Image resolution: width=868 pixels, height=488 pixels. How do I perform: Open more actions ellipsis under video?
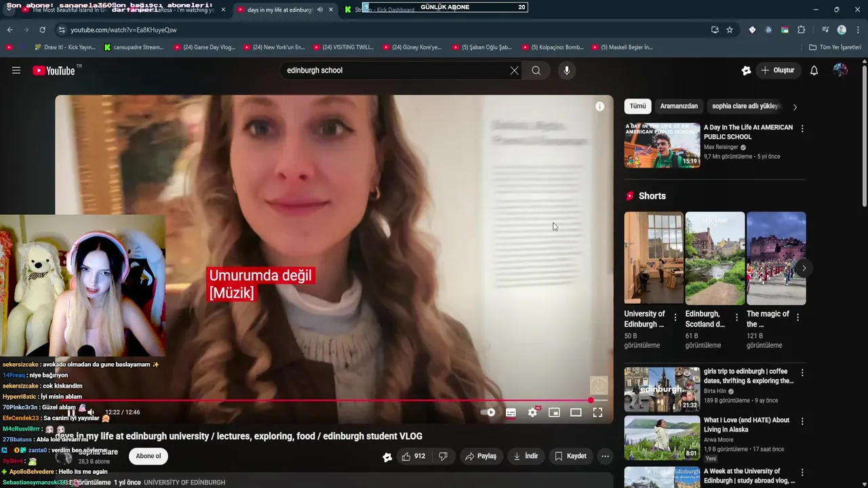point(605,456)
